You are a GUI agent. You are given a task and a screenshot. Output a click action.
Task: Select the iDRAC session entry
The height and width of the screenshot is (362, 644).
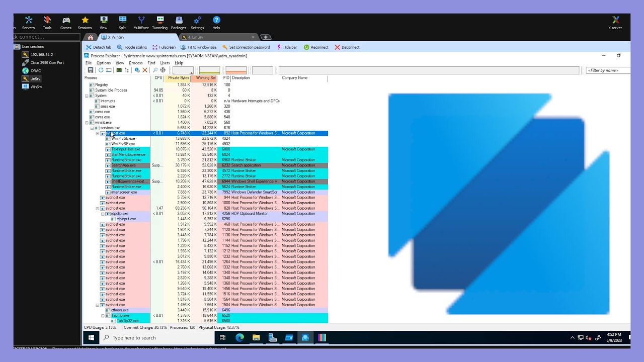pos(31,71)
